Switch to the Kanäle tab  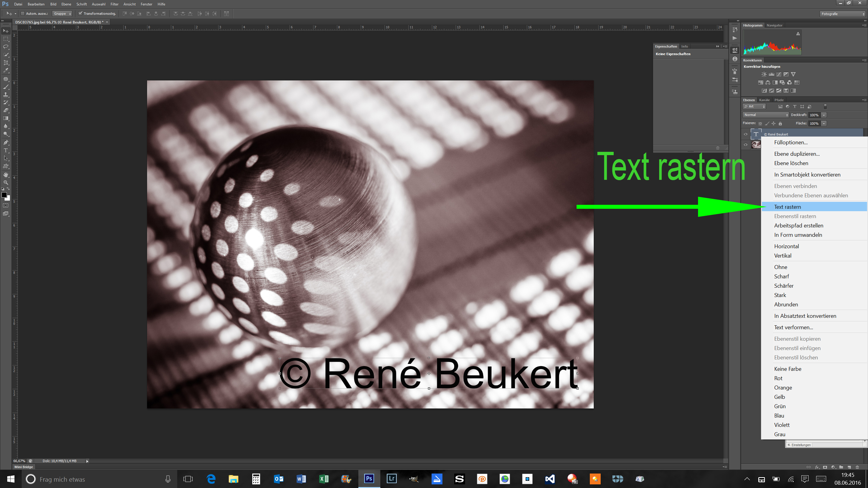764,100
